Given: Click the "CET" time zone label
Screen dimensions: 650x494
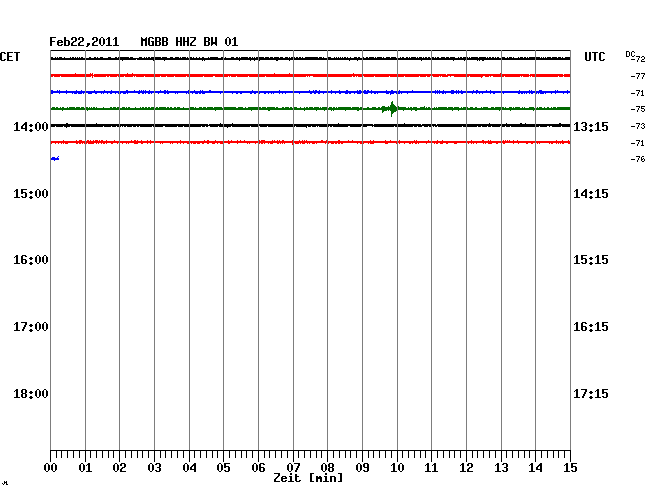Looking at the screenshot, I should pyautogui.click(x=10, y=57).
